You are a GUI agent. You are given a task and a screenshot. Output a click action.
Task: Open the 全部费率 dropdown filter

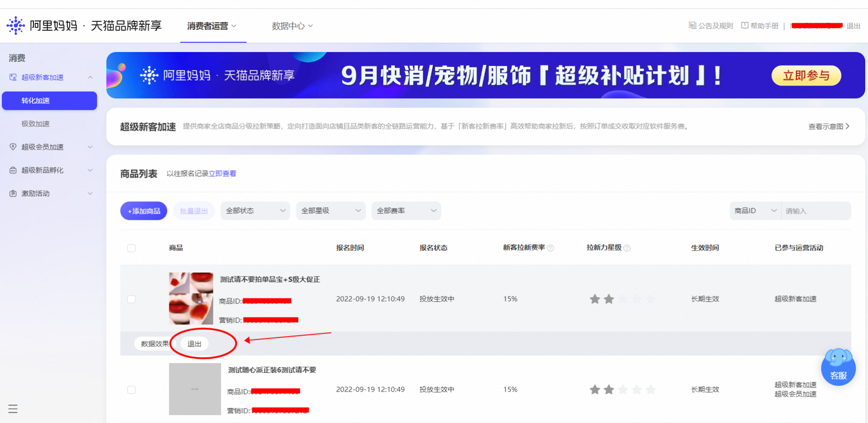[x=406, y=211]
